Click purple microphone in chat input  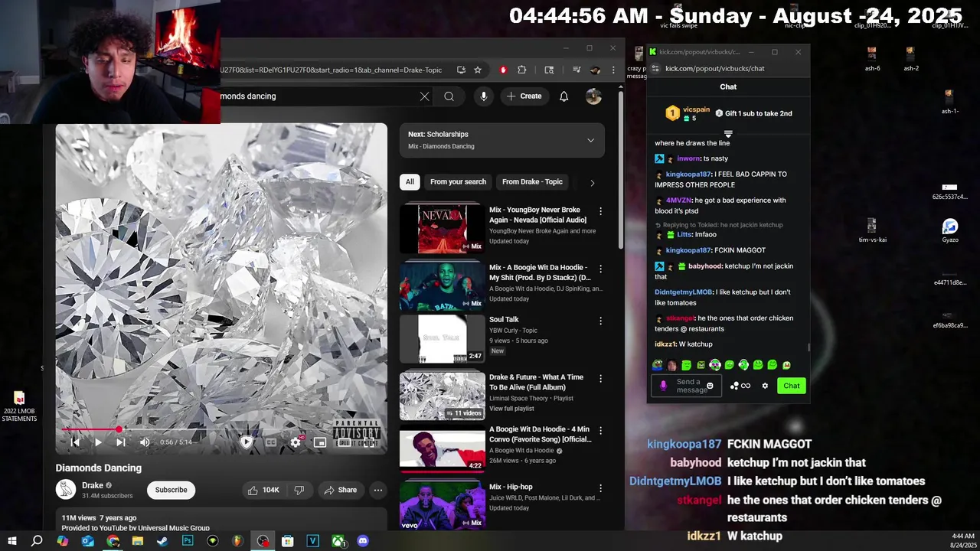click(x=663, y=386)
